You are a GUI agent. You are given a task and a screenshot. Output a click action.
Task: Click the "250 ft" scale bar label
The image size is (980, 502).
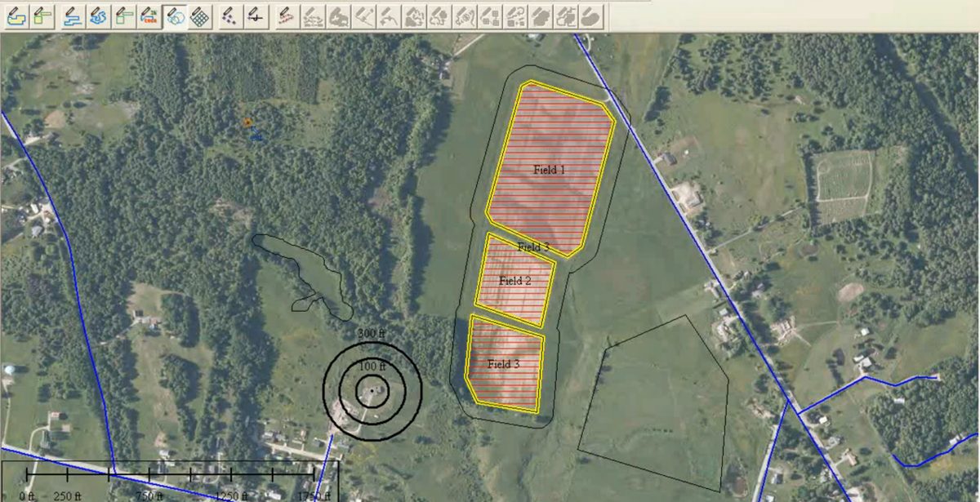click(x=67, y=495)
